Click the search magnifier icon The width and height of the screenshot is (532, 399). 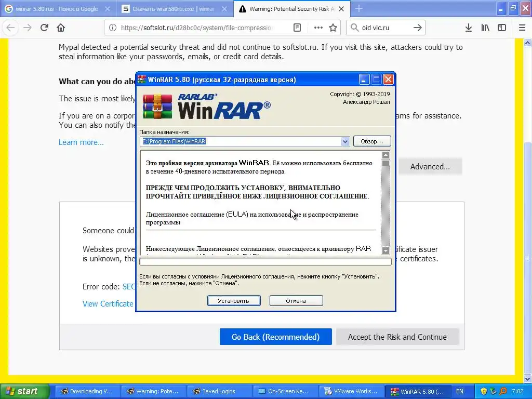tap(354, 28)
